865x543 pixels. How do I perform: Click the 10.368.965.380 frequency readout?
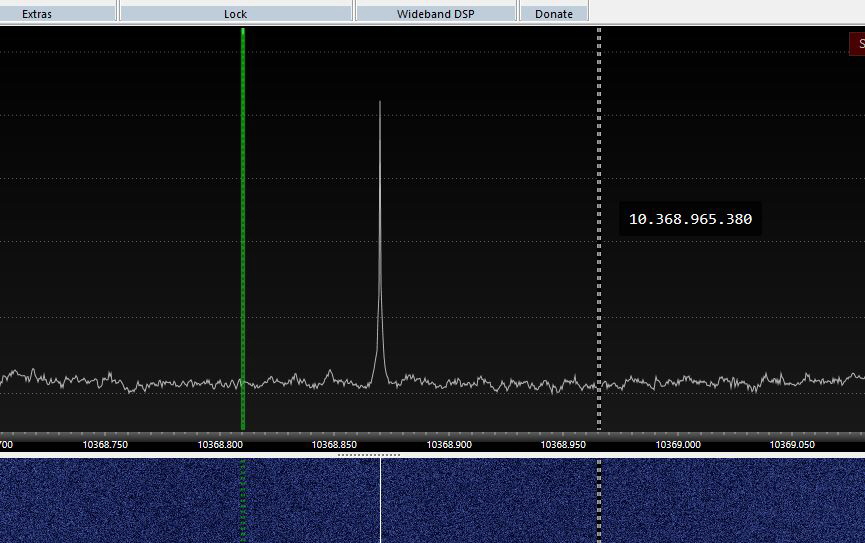(x=690, y=219)
